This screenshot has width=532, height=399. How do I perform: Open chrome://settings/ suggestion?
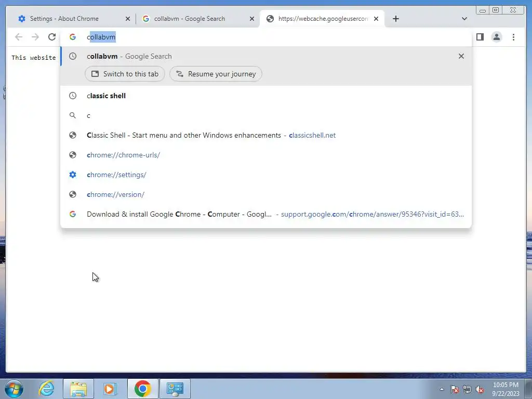tap(266, 175)
